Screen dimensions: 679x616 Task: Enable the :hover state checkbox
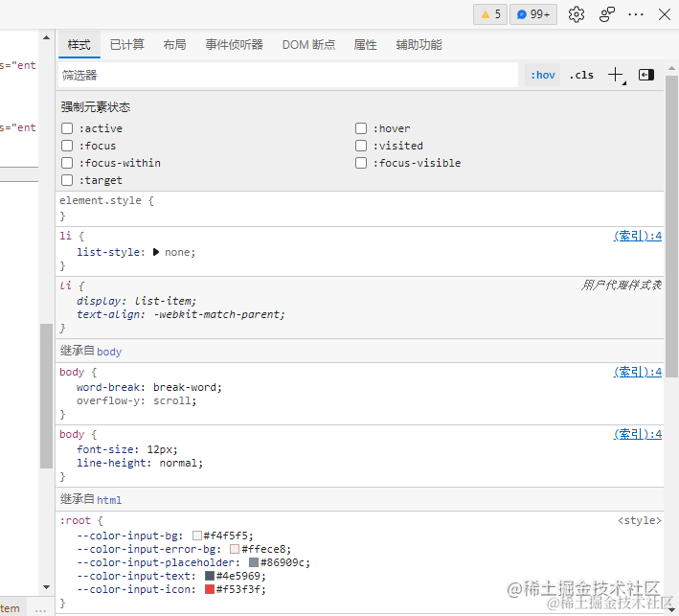pos(361,128)
